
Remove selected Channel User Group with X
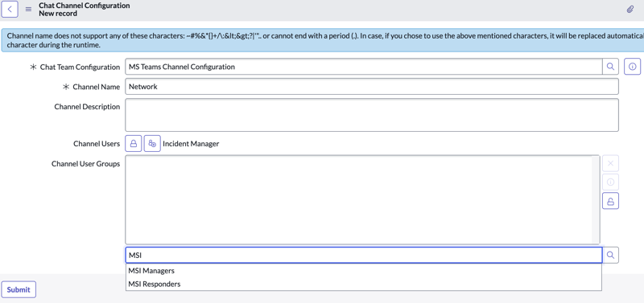point(610,163)
